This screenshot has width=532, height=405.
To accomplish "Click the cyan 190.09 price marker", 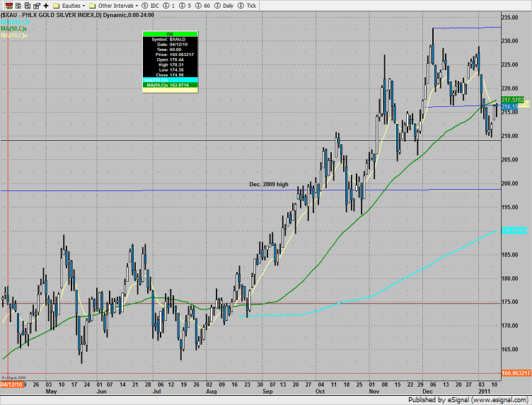I will 514,231.
